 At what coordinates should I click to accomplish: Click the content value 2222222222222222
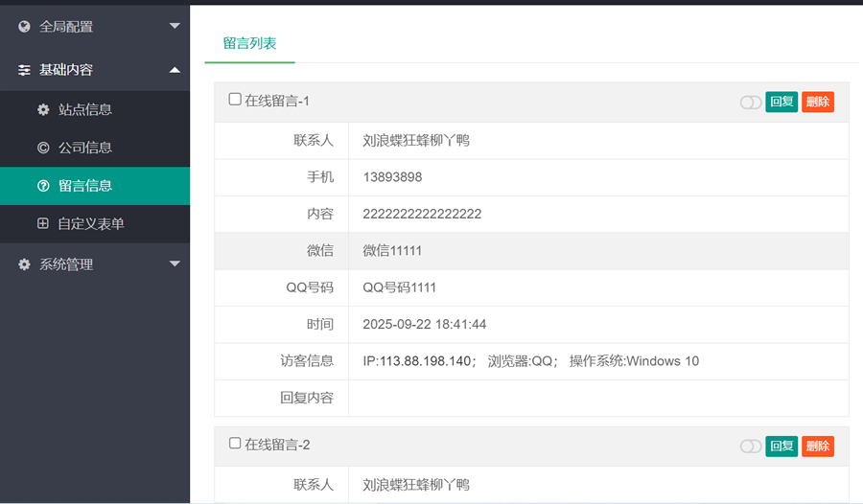click(422, 214)
